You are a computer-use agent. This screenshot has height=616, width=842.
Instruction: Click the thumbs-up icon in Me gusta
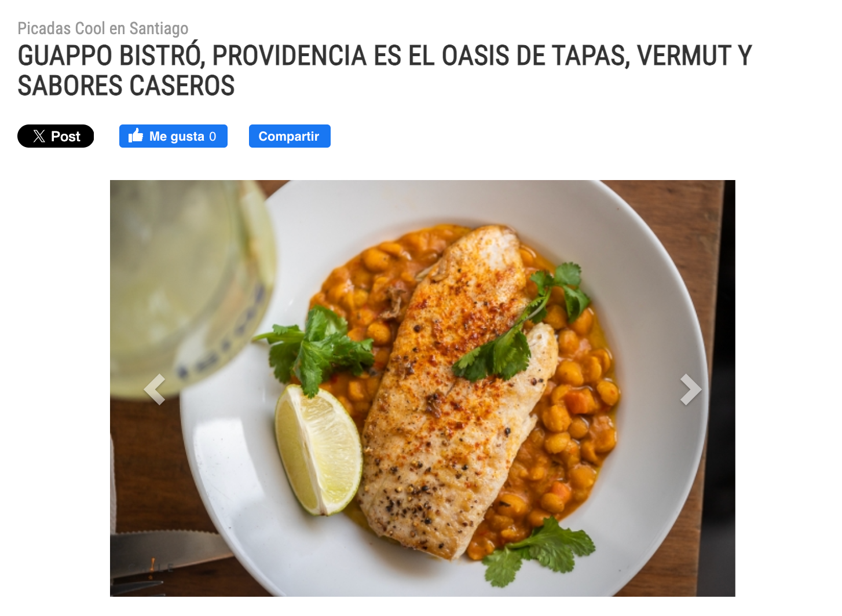point(136,135)
